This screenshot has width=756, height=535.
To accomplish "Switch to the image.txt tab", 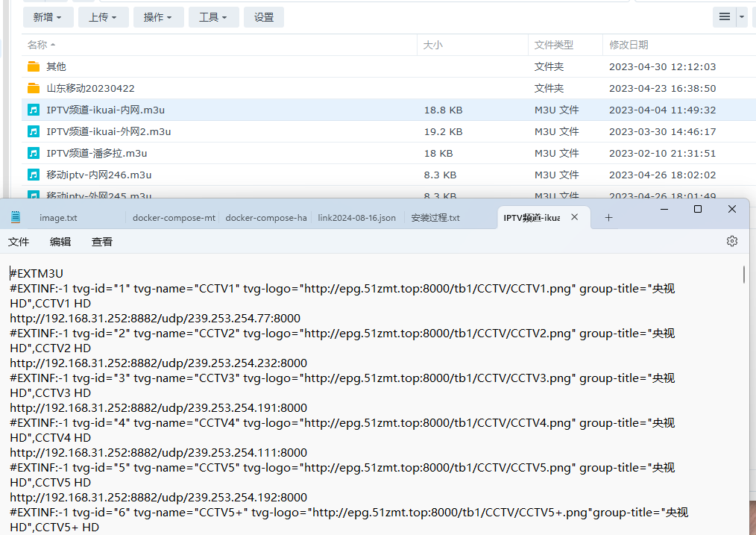I will [58, 218].
